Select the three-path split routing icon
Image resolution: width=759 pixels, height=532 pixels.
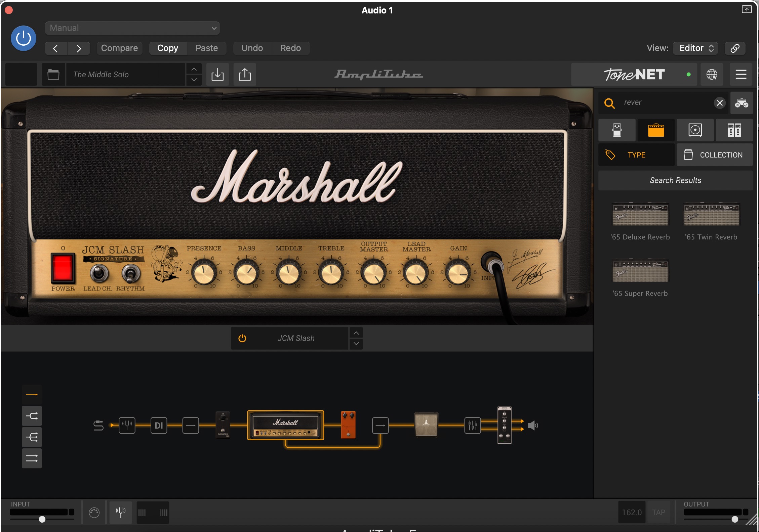pos(32,437)
